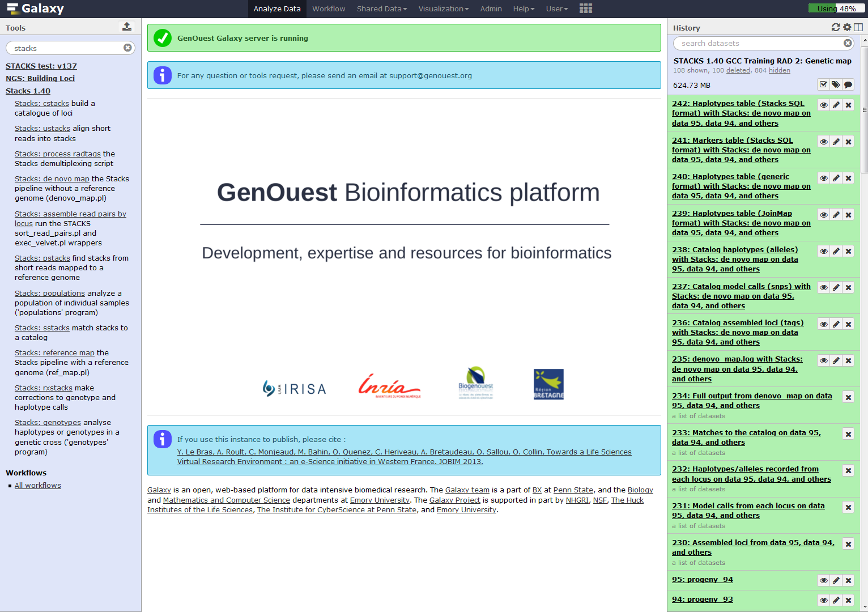
Task: Open the All workflows link
Action: pyautogui.click(x=38, y=485)
